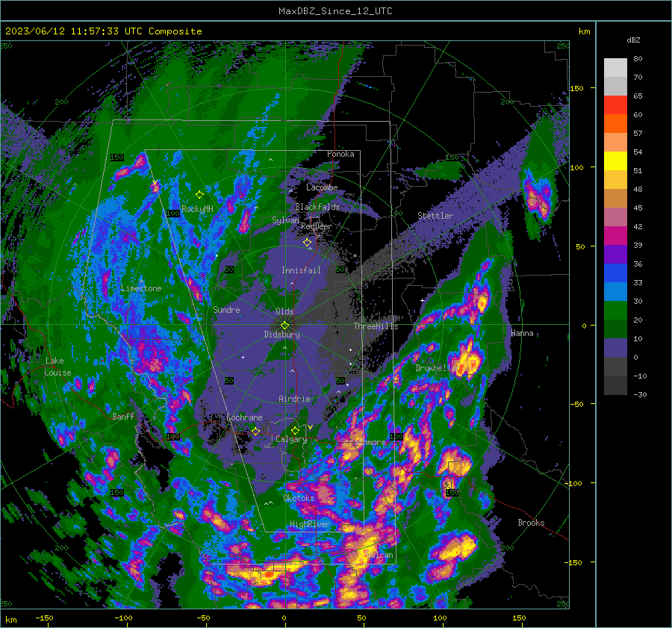This screenshot has height=628, width=672.
Task: Select the blue 33-36 dBZ legend swatch
Action: (615, 273)
